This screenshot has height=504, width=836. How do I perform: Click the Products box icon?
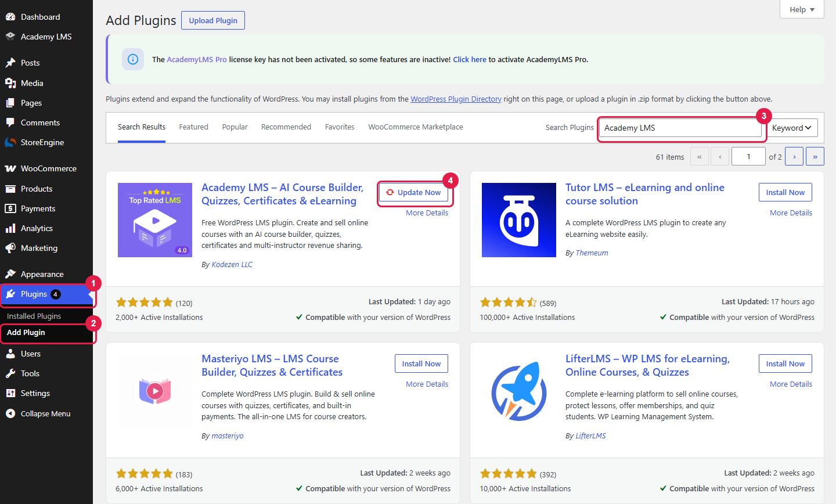(x=10, y=189)
